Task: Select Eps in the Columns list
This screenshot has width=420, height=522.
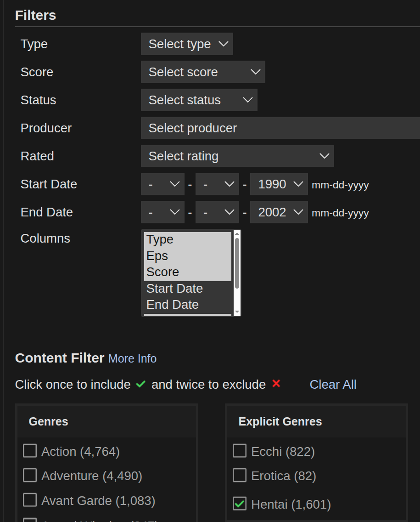Action: click(188, 256)
